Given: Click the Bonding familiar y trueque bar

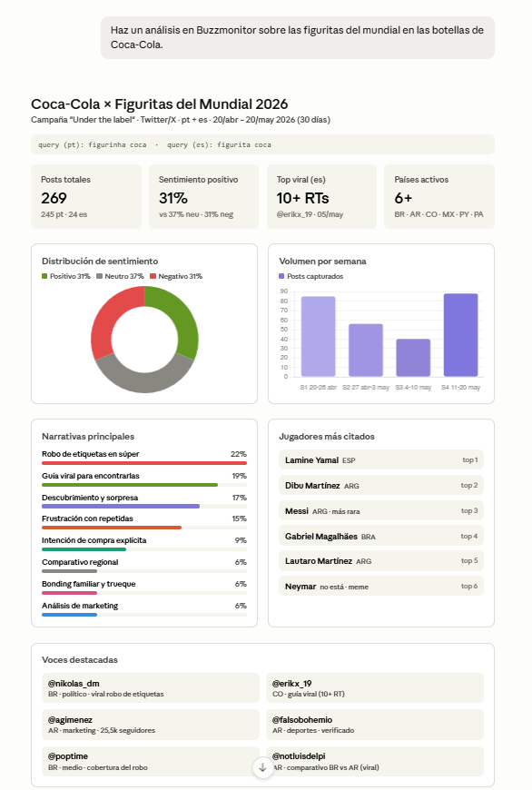Looking at the screenshot, I should pyautogui.click(x=69, y=592).
